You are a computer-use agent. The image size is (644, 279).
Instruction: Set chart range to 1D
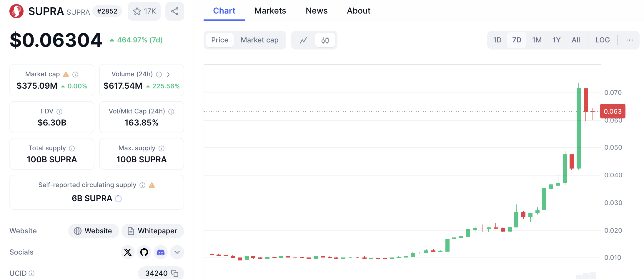497,40
